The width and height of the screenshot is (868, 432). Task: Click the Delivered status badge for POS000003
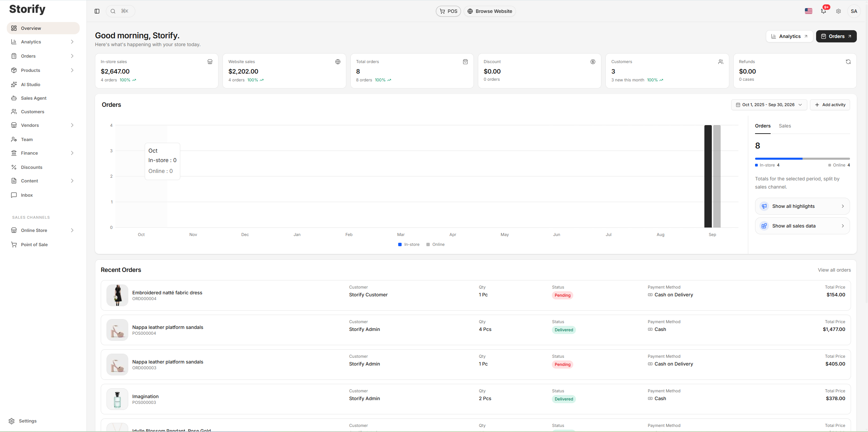[x=564, y=399]
